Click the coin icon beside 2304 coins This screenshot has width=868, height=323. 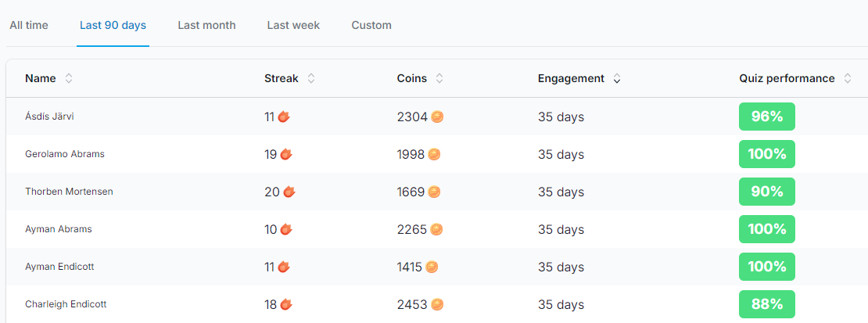[x=437, y=117]
